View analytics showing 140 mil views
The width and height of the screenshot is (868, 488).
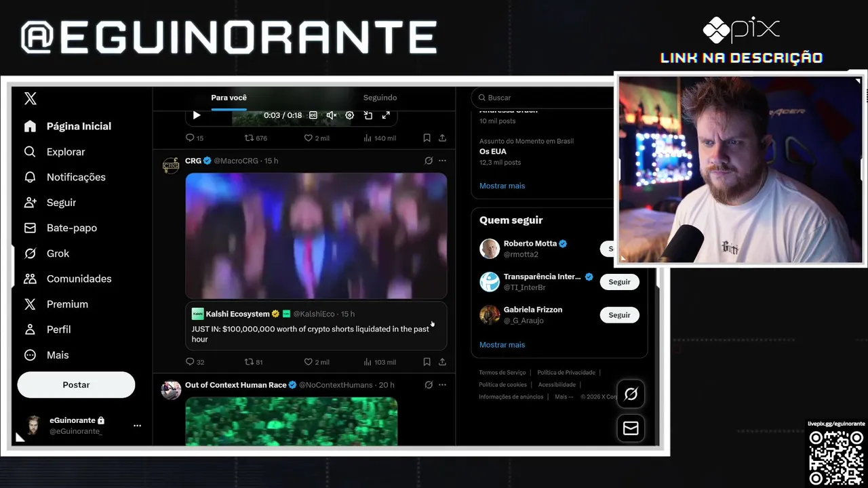click(380, 138)
